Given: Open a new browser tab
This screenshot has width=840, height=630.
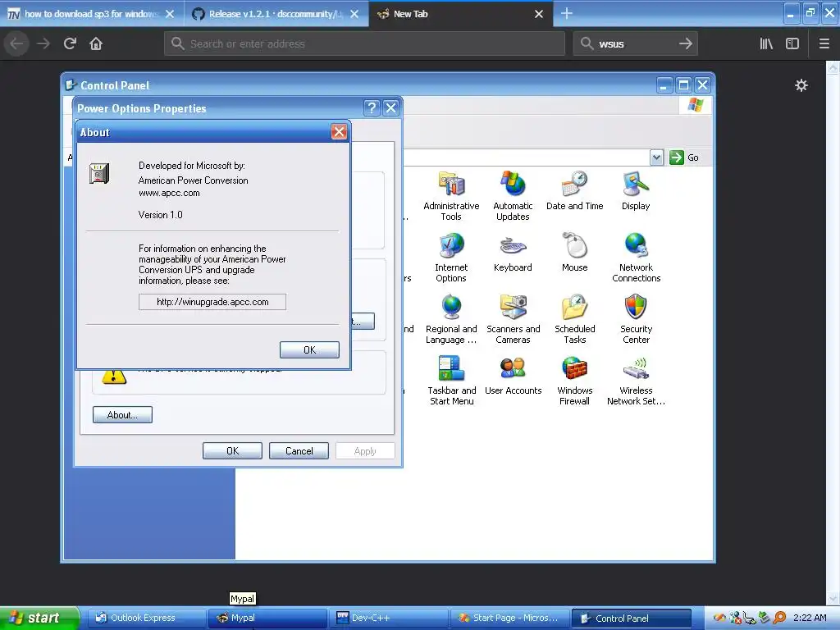Looking at the screenshot, I should tap(566, 13).
